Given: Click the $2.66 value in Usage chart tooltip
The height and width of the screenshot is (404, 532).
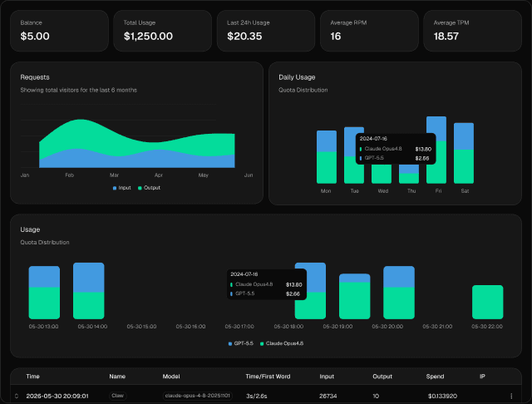Looking at the screenshot, I should pyautogui.click(x=293, y=293).
